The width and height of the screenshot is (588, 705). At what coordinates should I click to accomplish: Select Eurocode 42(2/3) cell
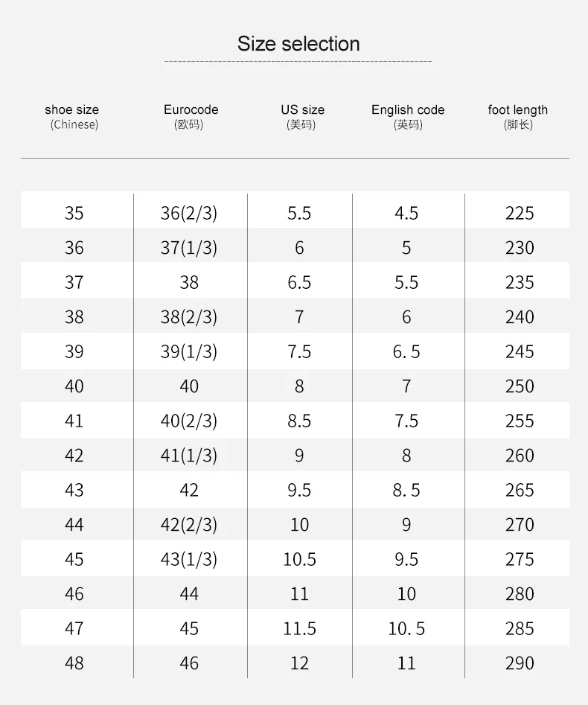click(189, 525)
